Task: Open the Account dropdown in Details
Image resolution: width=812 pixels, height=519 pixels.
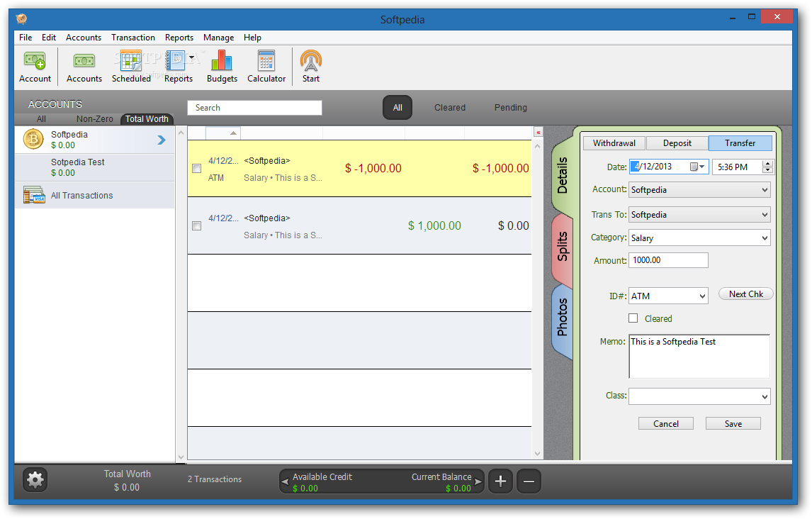Action: click(x=699, y=189)
